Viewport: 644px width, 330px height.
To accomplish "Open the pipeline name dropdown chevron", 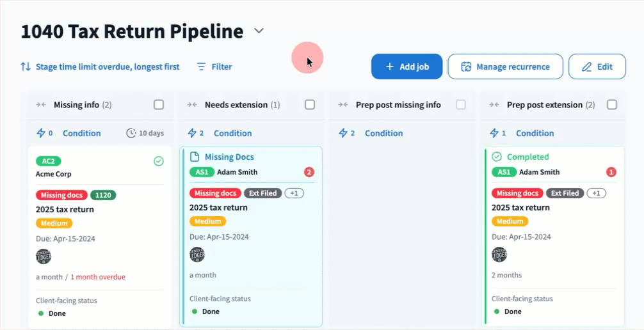I will [x=259, y=31].
